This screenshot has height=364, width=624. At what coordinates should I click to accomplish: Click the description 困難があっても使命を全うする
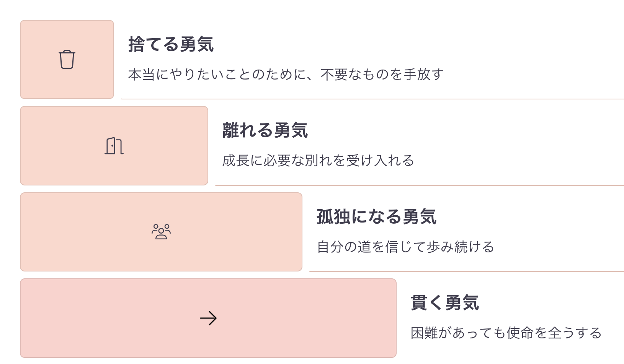(506, 333)
